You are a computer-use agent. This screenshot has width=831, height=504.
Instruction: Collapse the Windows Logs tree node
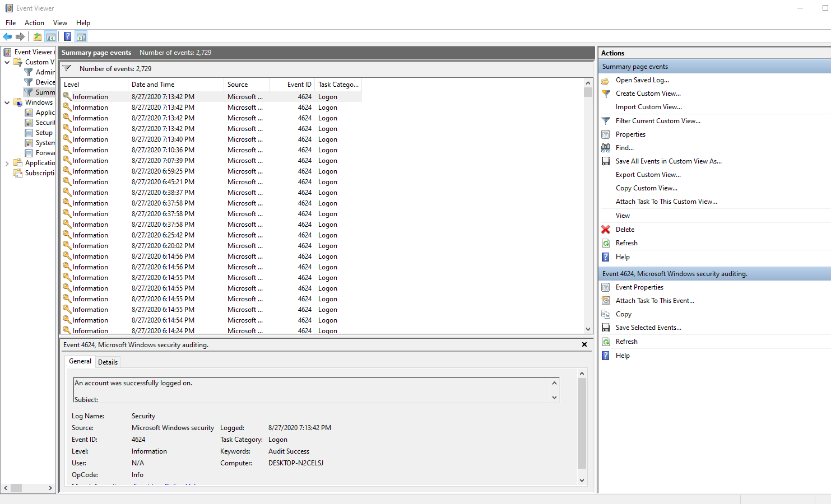pyautogui.click(x=7, y=102)
